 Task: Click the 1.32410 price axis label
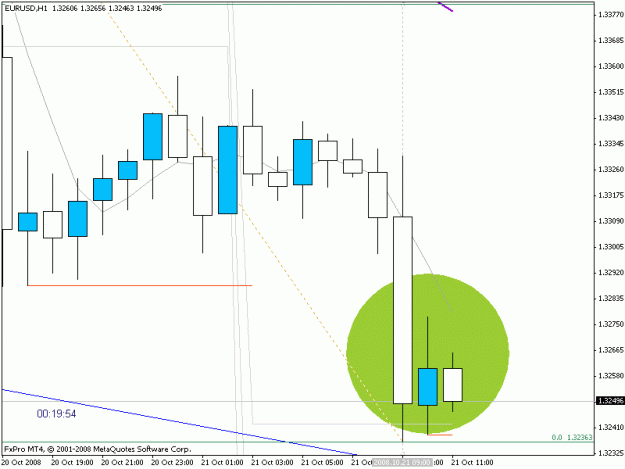pos(611,428)
